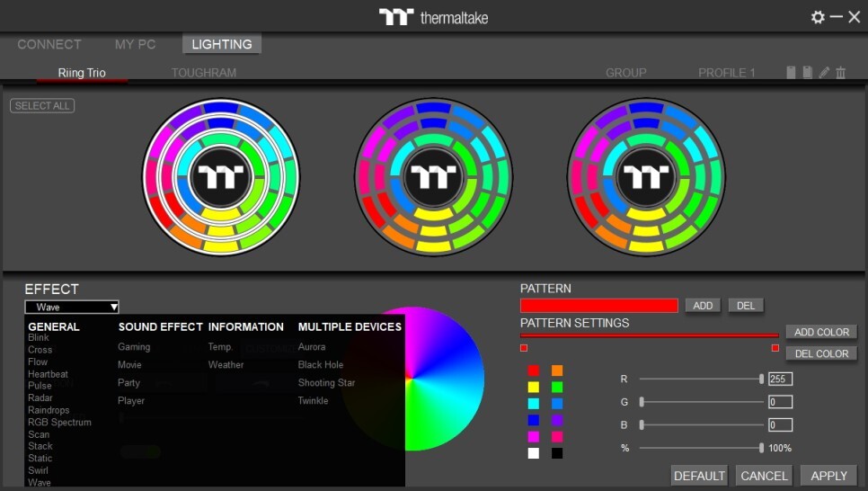
Task: Pick the Player sound effect
Action: [130, 401]
